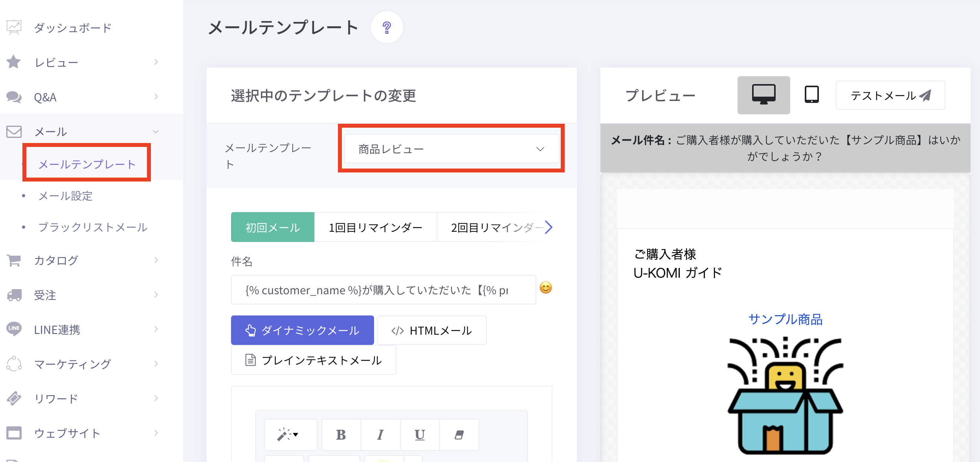This screenshot has height=462, width=980.
Task: Open the magic wand style dropdown
Action: (290, 434)
